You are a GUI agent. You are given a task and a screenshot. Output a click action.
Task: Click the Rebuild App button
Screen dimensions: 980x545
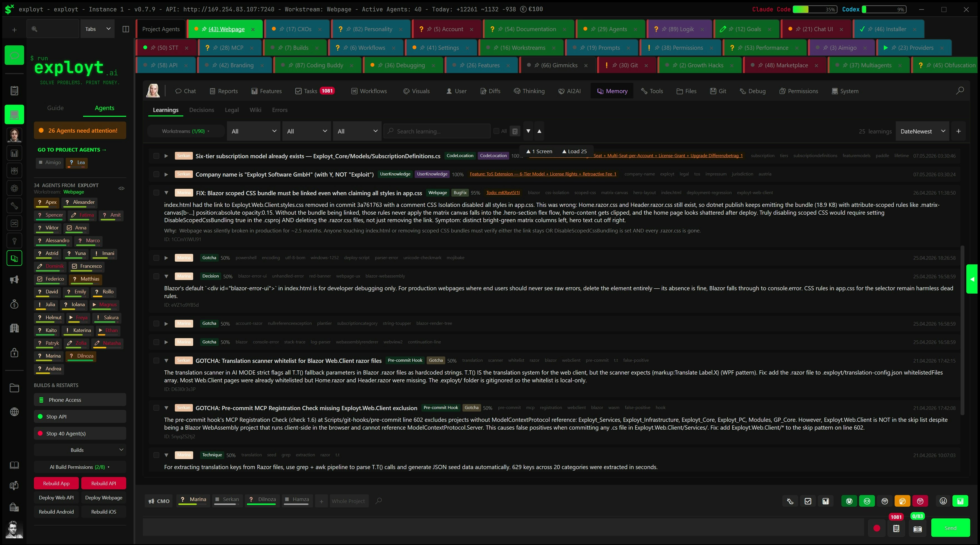pyautogui.click(x=56, y=484)
